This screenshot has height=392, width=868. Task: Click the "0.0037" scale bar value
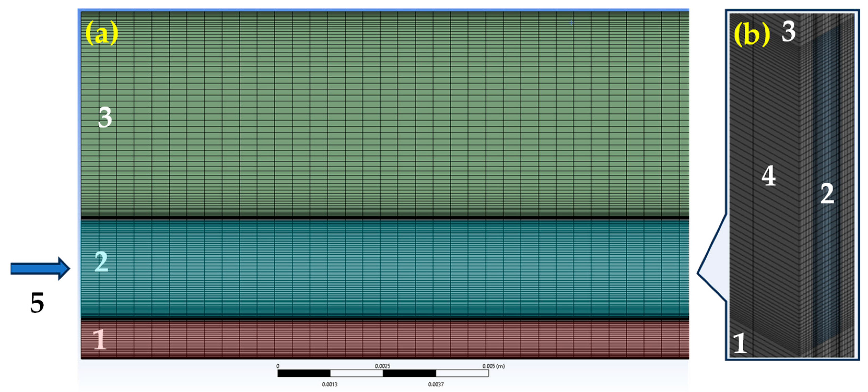(x=436, y=384)
